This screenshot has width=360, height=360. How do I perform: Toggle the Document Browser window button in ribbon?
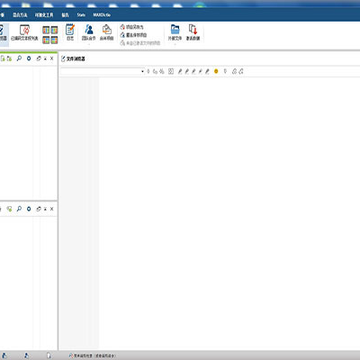[3, 34]
